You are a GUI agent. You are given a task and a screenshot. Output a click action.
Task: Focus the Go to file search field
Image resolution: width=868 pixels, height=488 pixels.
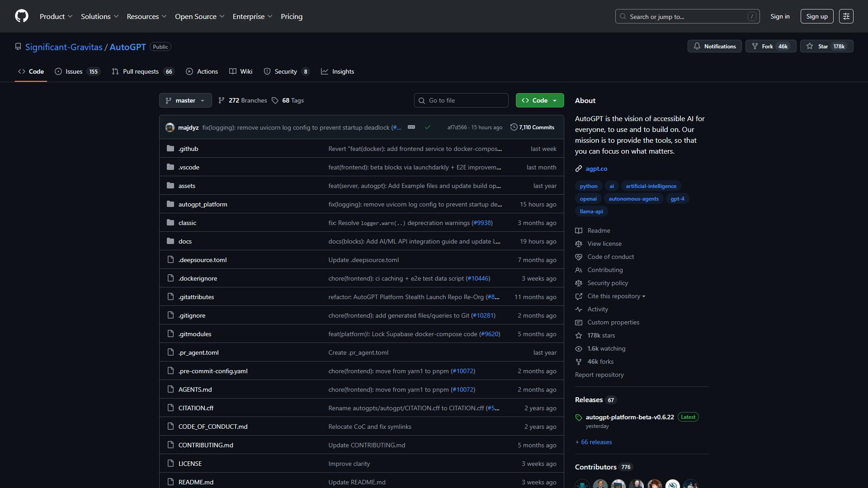(461, 100)
